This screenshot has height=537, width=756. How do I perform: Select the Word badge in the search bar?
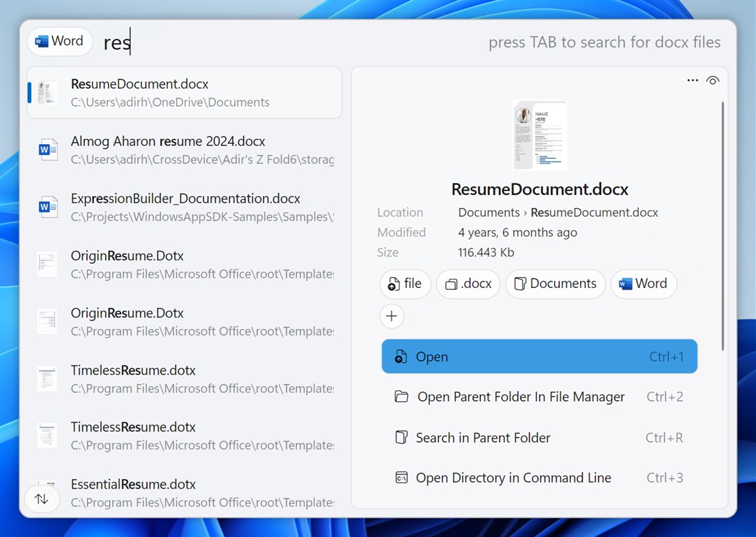(x=59, y=42)
